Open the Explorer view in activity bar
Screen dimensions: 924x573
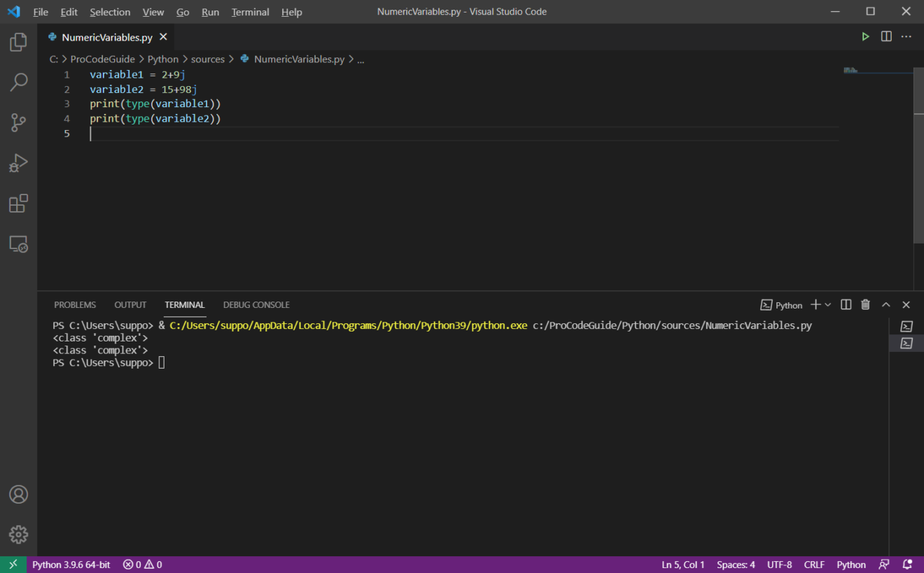pyautogui.click(x=18, y=42)
